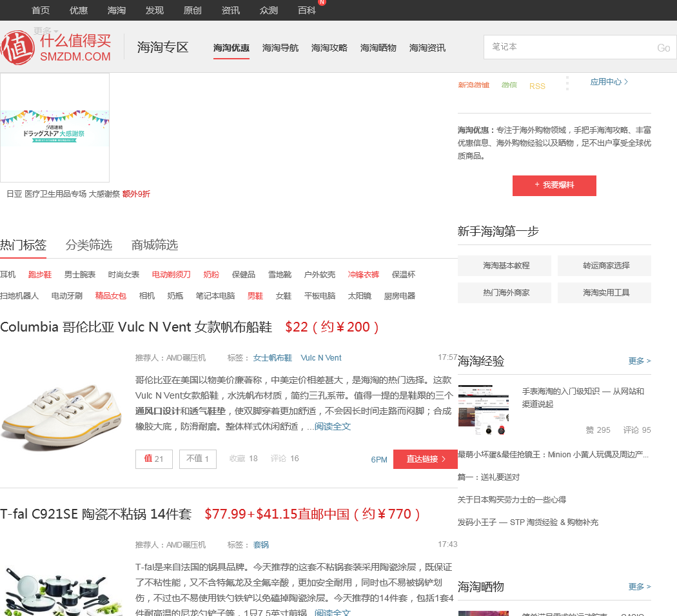Select the 男鞋 hot tag
The height and width of the screenshot is (616, 677).
(255, 295)
